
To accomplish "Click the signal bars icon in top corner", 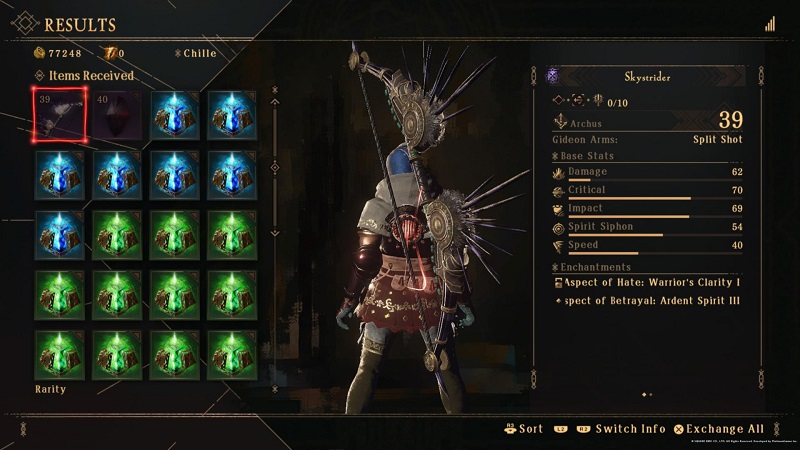I will (x=770, y=24).
